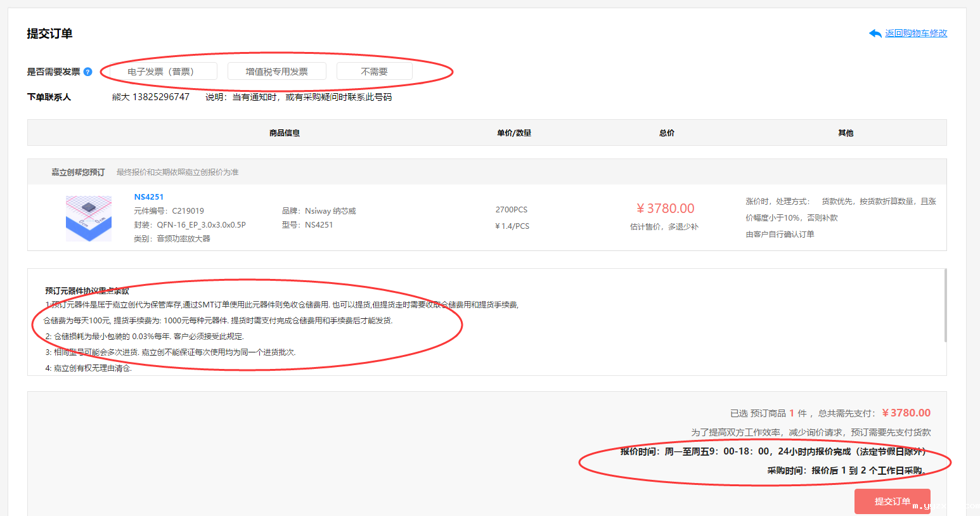
Task: Click the agreement terms scrollbar
Action: (945, 306)
